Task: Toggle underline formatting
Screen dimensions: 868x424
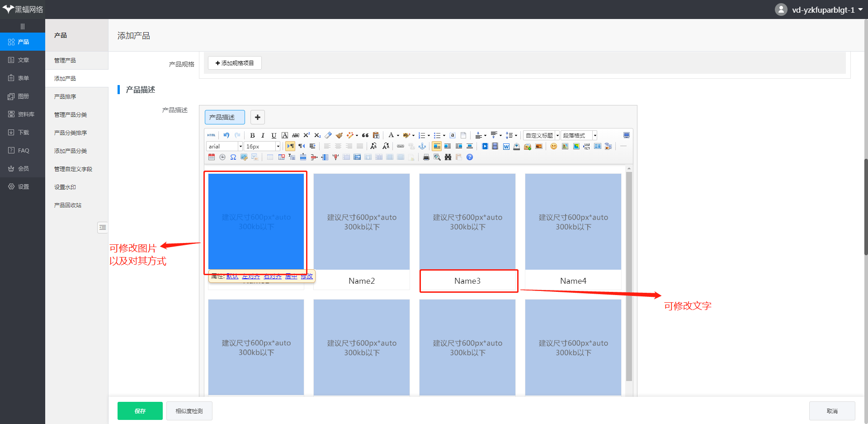Action: (274, 135)
